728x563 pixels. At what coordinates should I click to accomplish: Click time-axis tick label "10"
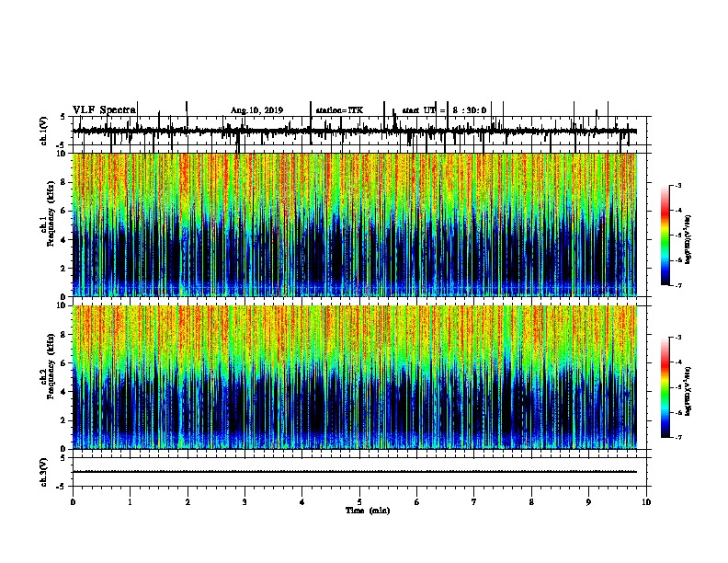[x=646, y=502]
